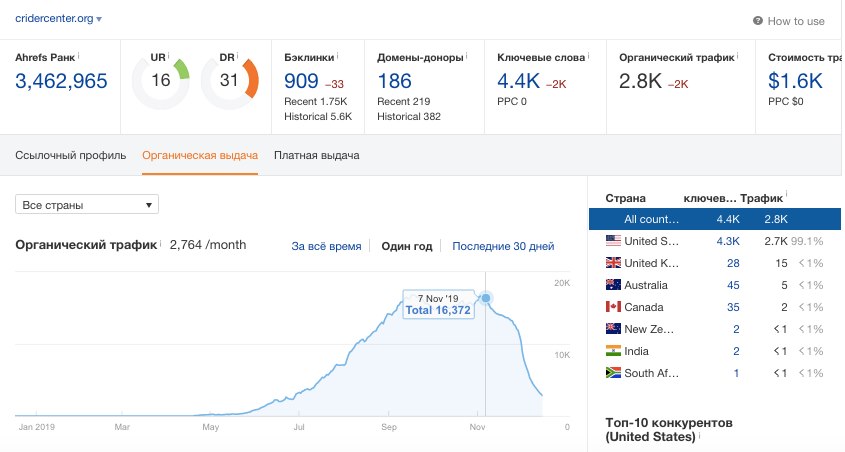Show the За всё время time range
The image size is (845, 452).
(x=326, y=246)
